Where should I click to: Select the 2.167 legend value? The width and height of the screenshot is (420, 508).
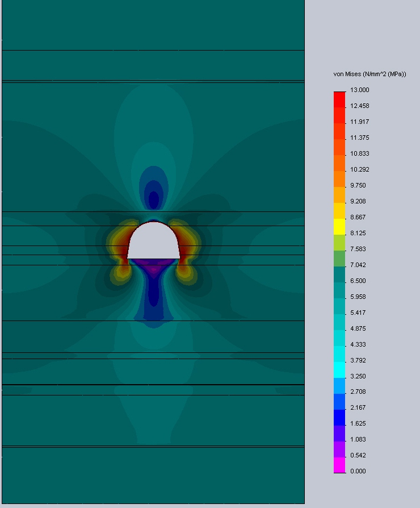click(x=358, y=407)
